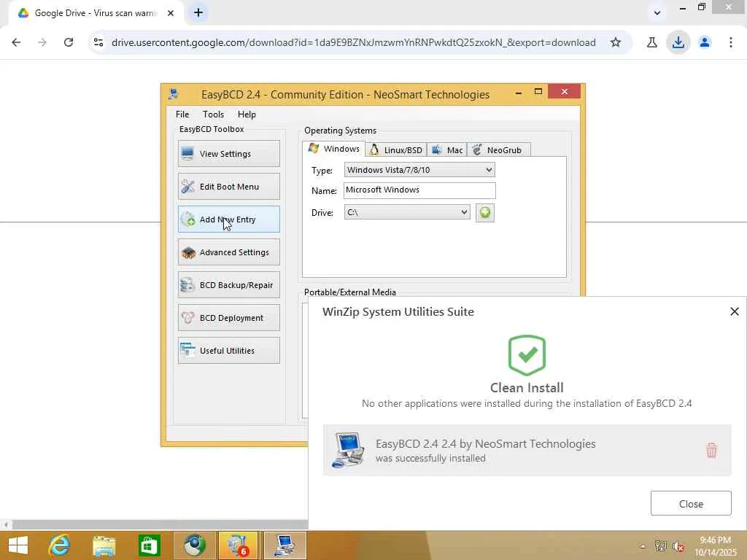Switch to the Mac tab

[447, 150]
